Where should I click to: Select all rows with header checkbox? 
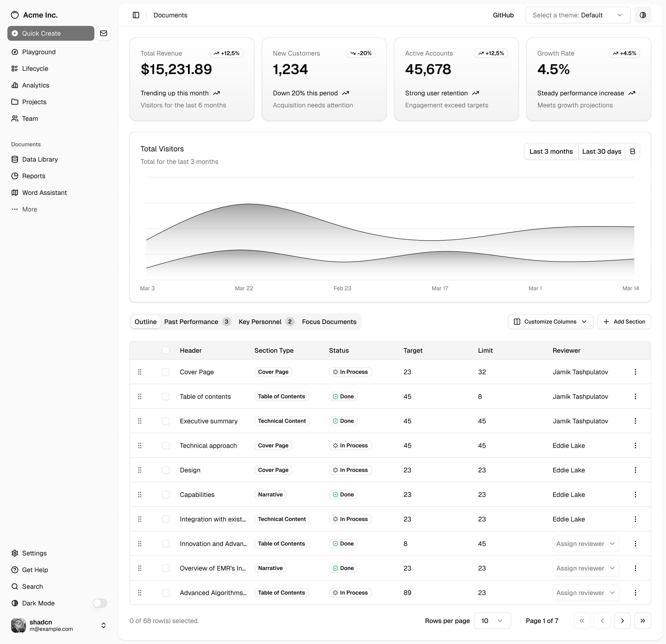tap(166, 351)
